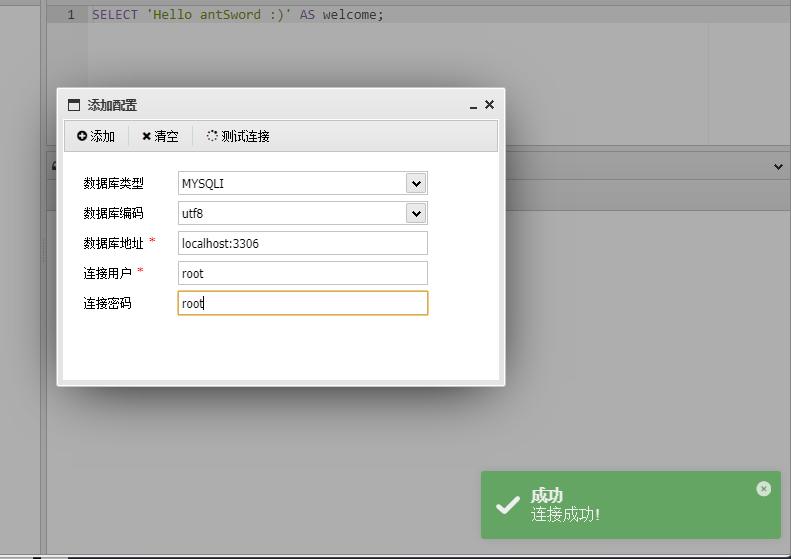Click the checkmark icon in the success toast
Image resolution: width=791 pixels, height=559 pixels.
click(x=507, y=505)
